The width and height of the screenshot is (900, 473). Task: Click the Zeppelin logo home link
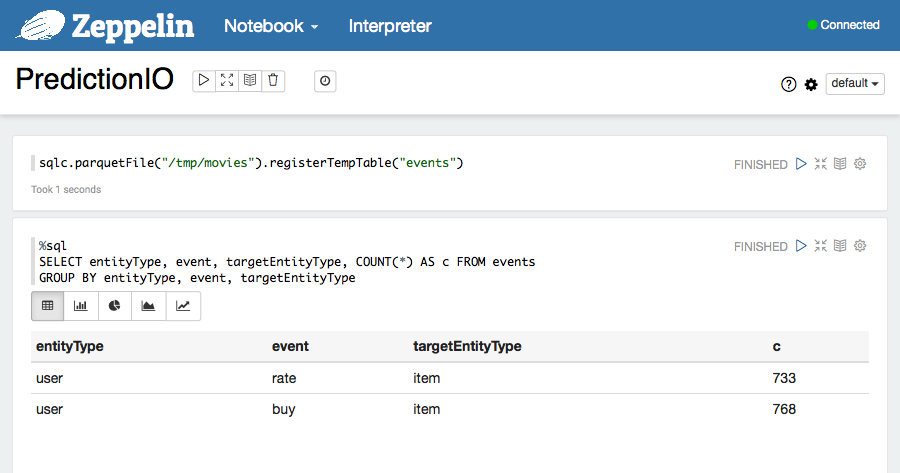(107, 25)
